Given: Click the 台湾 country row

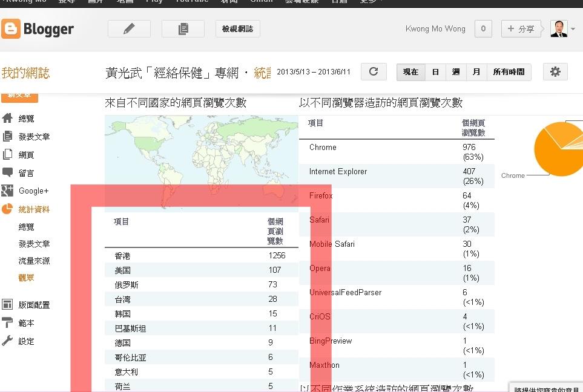Looking at the screenshot, I should [201, 299].
